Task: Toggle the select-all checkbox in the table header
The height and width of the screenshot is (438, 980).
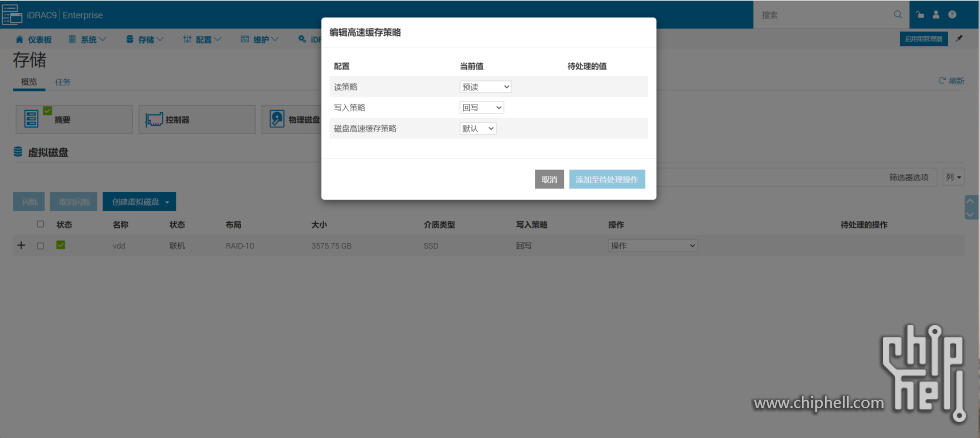Action: (x=41, y=224)
